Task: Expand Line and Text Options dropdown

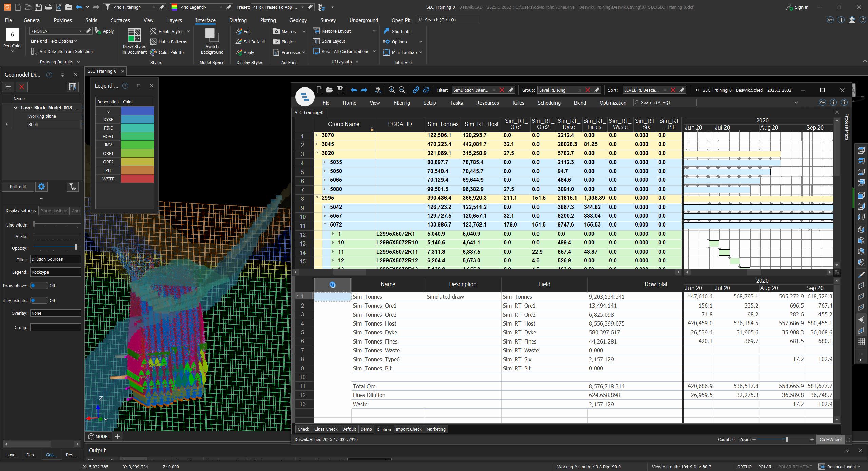Action: click(54, 41)
